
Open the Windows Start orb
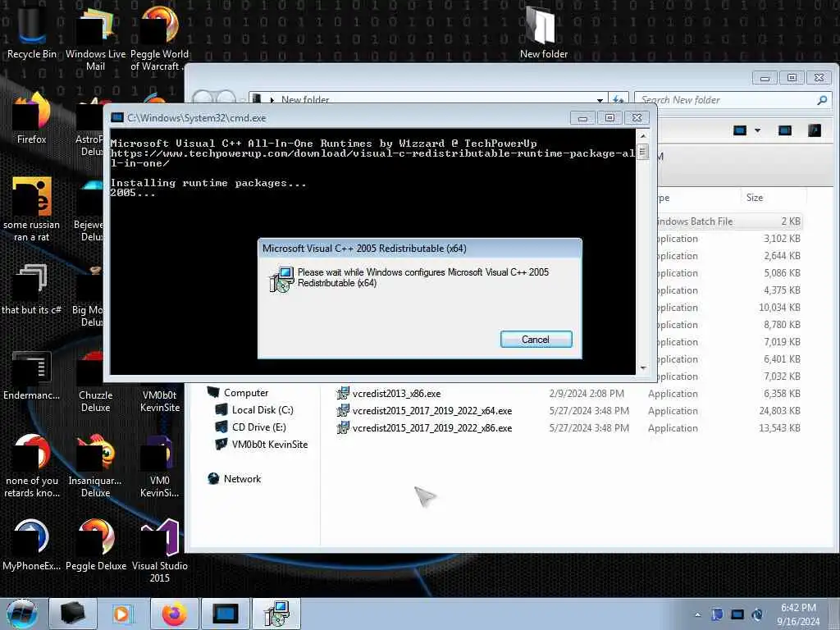pos(22,614)
